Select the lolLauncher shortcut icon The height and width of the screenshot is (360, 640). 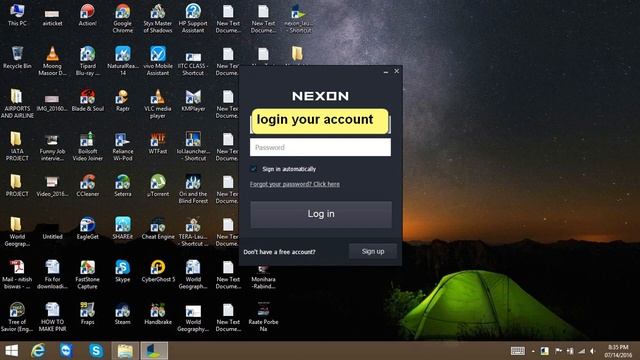coord(193,146)
